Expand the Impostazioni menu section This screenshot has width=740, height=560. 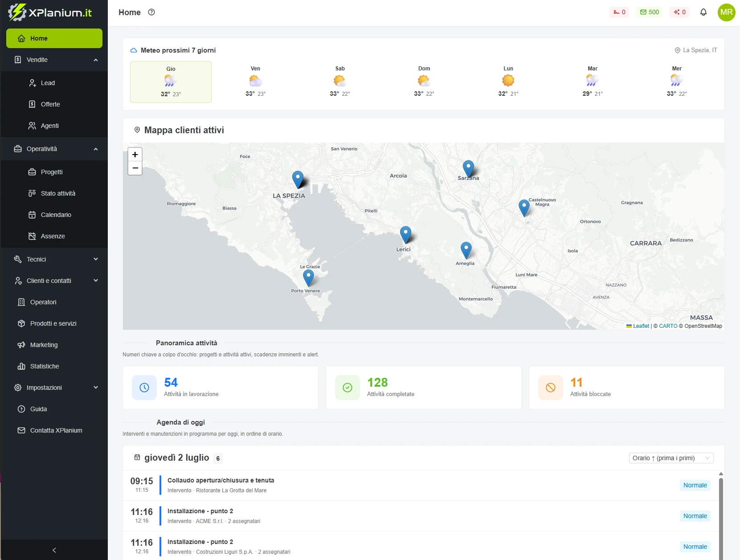click(54, 388)
